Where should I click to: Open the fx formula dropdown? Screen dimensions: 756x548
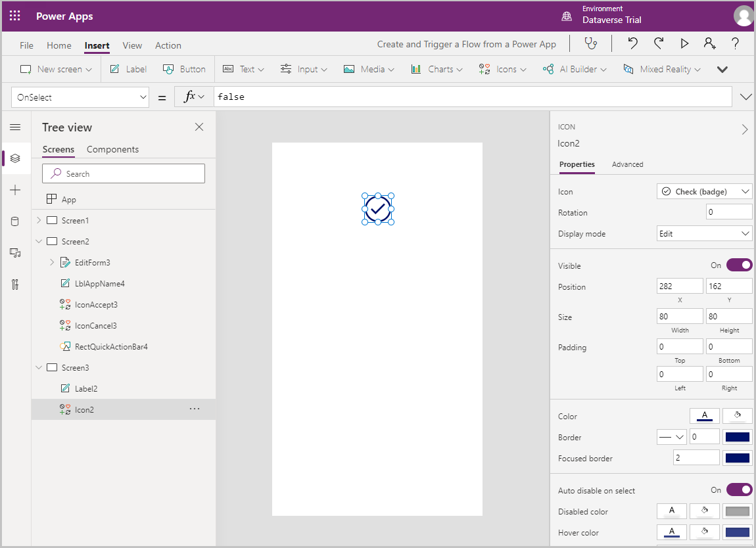pyautogui.click(x=194, y=97)
